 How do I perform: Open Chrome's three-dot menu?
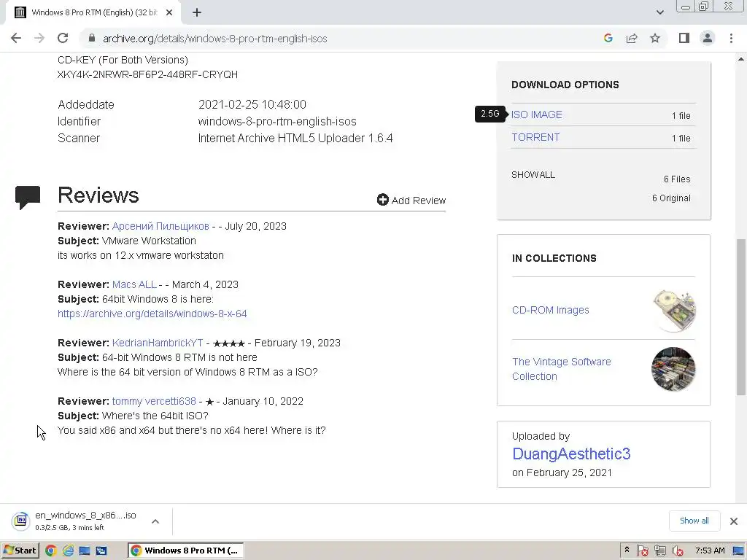[731, 38]
